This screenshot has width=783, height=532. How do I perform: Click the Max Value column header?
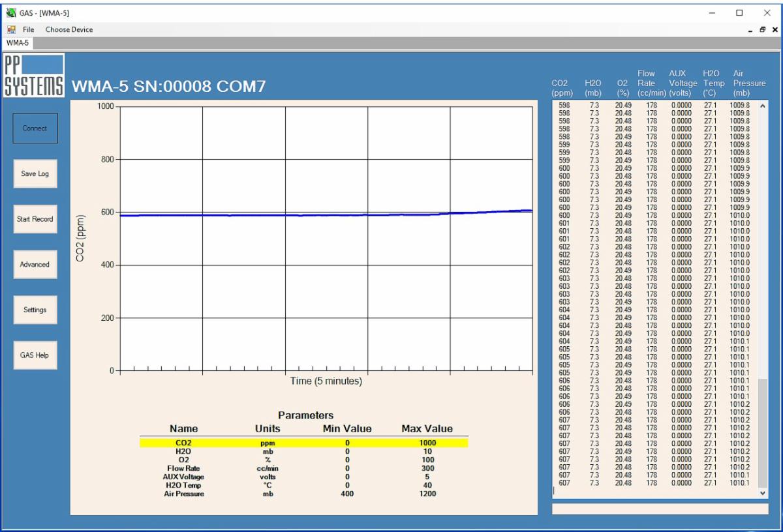tap(427, 429)
